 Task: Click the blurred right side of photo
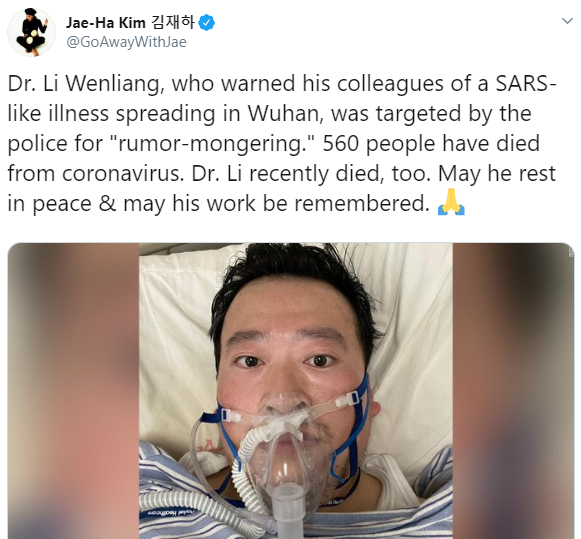pyautogui.click(x=513, y=391)
